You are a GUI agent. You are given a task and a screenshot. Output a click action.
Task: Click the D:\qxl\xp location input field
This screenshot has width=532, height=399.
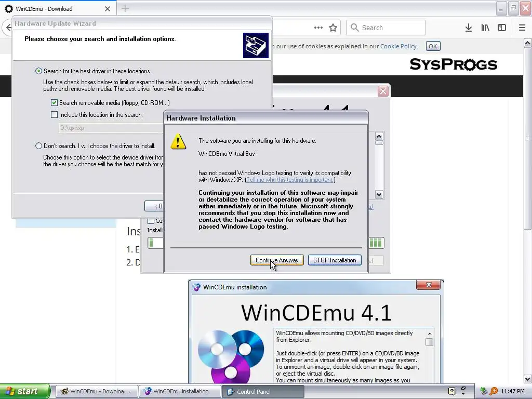[111, 128]
